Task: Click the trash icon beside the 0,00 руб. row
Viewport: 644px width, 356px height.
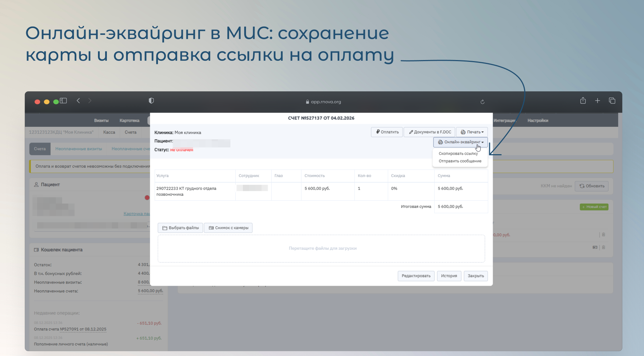Action: tap(604, 234)
